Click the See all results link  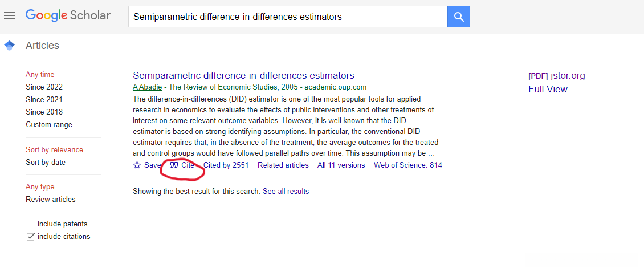point(286,192)
